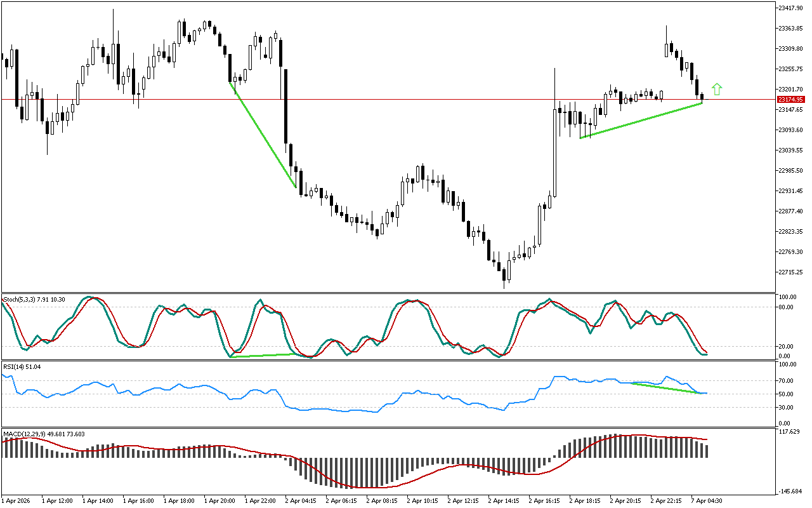
Task: Click the 70.00 level on RSI scale
Action: pyautogui.click(x=787, y=381)
